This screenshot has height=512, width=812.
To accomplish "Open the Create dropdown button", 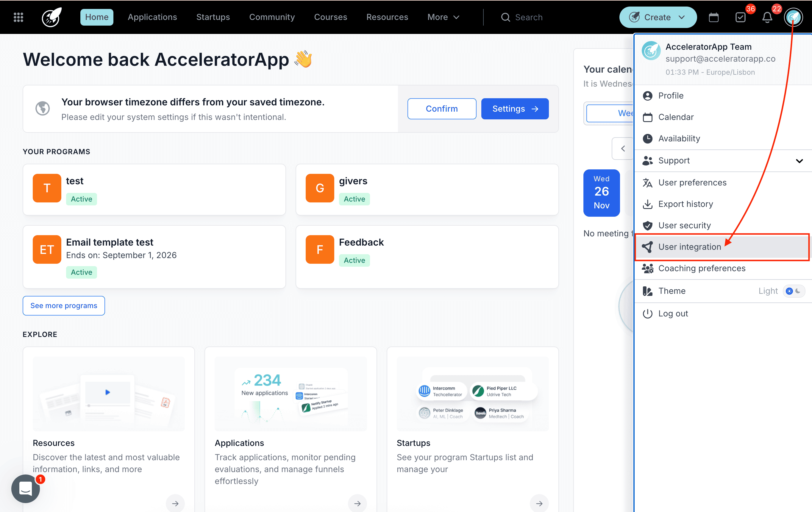I will 658,17.
